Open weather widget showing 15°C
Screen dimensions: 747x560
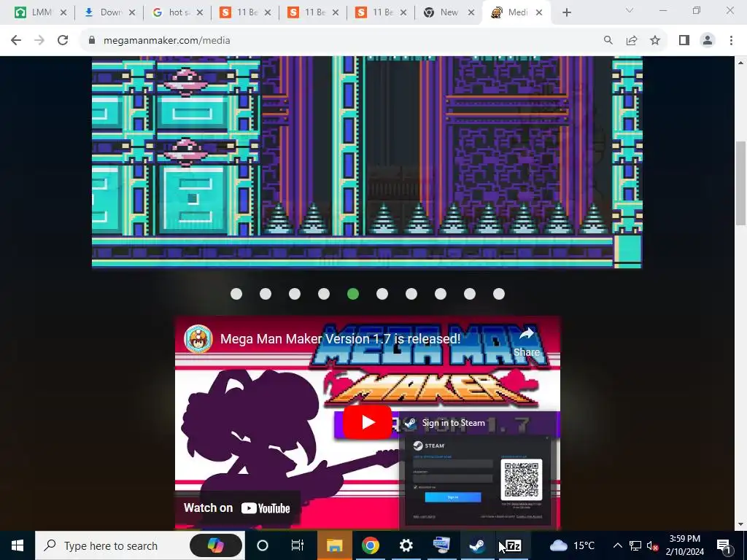572,545
